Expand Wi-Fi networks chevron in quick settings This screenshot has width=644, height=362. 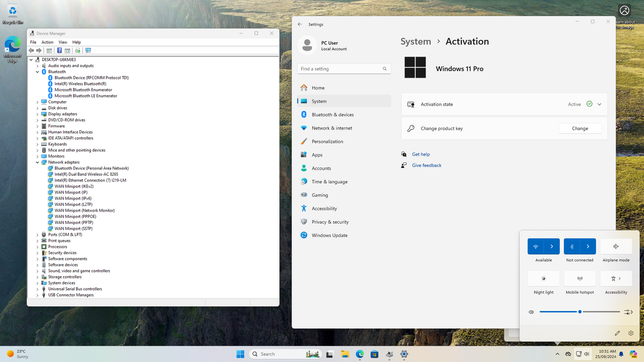pyautogui.click(x=552, y=247)
